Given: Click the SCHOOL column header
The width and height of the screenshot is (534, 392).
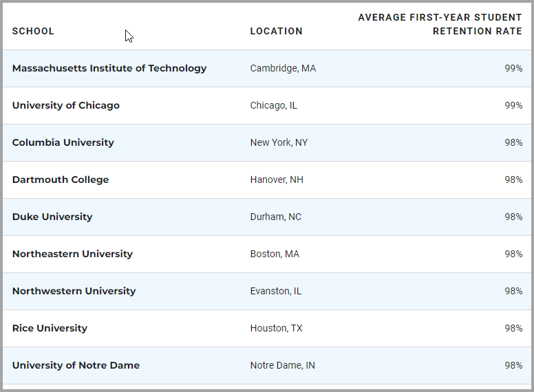Looking at the screenshot, I should [x=33, y=32].
